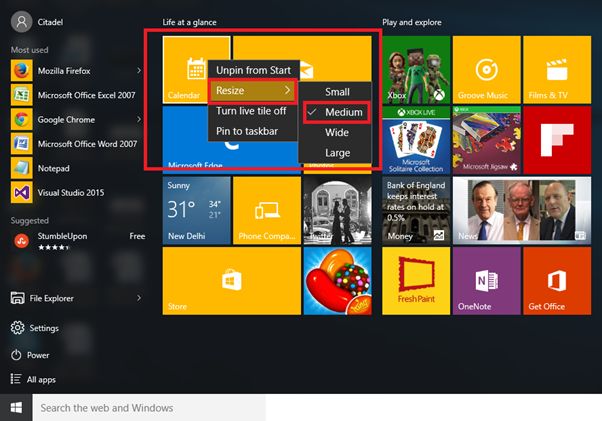Open the Weather tile for New Delhi
This screenshot has width=602, height=421.
tap(197, 211)
